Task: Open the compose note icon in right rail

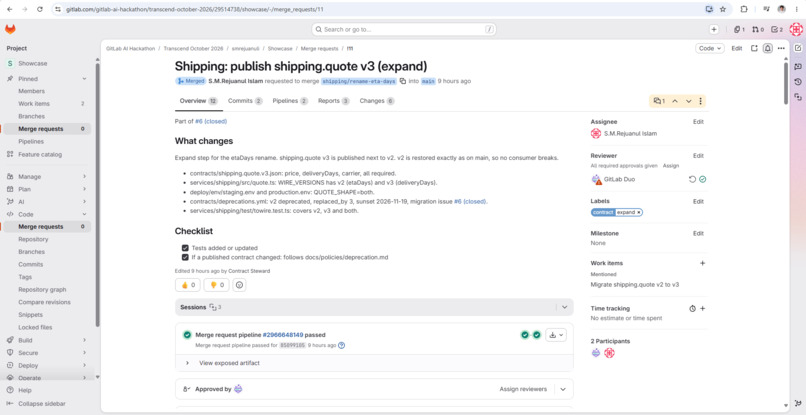Action: [798, 48]
